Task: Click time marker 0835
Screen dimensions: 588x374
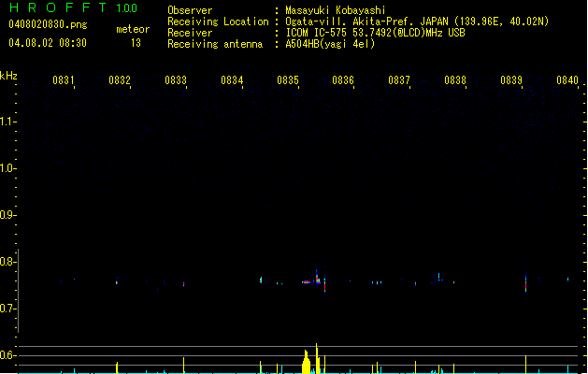Action: pyautogui.click(x=288, y=80)
